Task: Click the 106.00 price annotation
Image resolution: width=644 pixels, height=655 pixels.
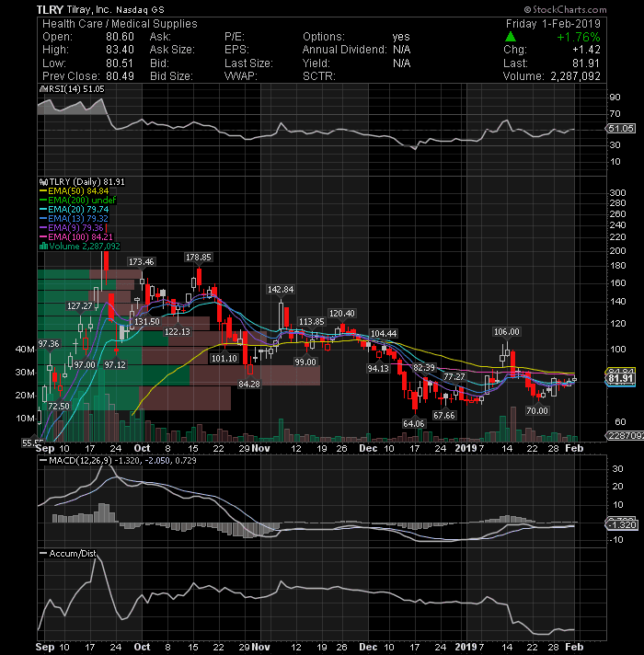Action: (507, 332)
